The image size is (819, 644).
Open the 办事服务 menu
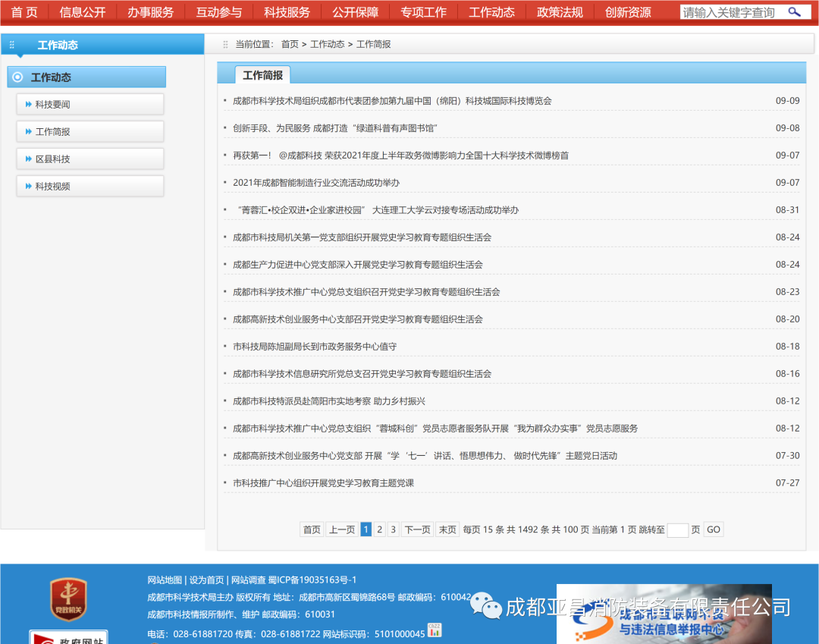[x=150, y=12]
